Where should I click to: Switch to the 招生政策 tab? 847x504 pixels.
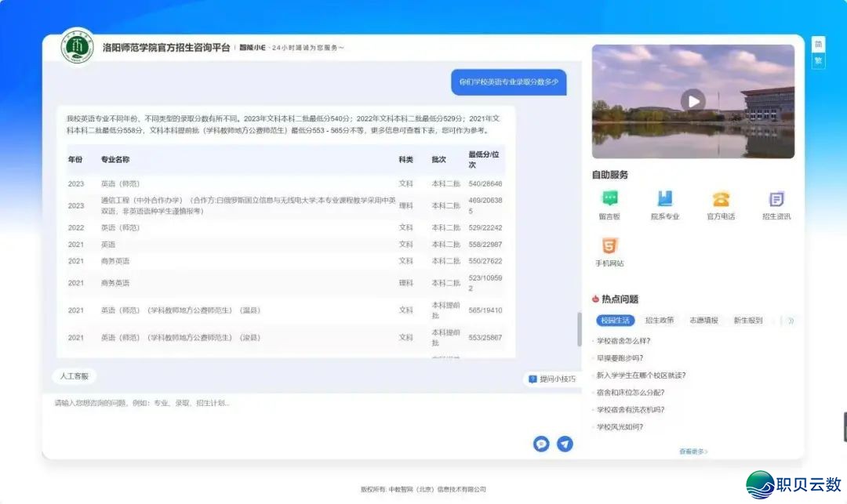(660, 321)
